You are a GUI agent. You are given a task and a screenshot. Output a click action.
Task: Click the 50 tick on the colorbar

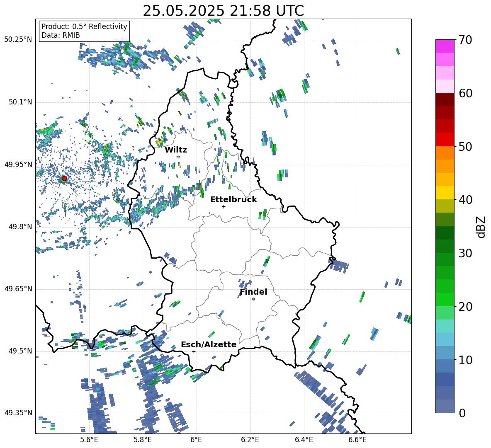pyautogui.click(x=465, y=146)
